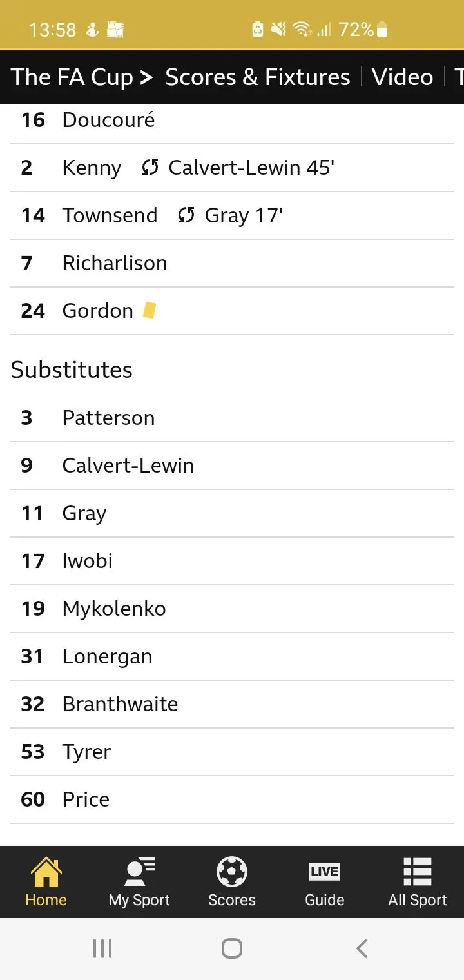
Task: Tap the Home house icon
Action: [x=46, y=872]
